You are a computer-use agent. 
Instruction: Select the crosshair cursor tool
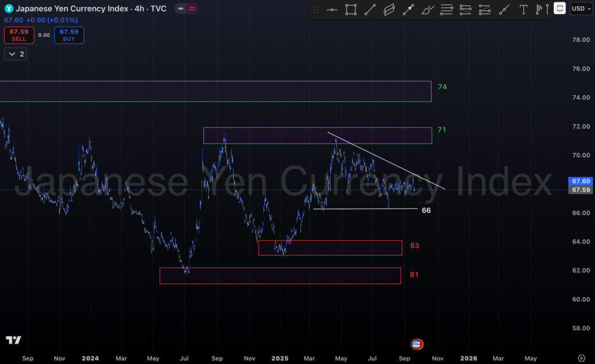[x=332, y=9]
